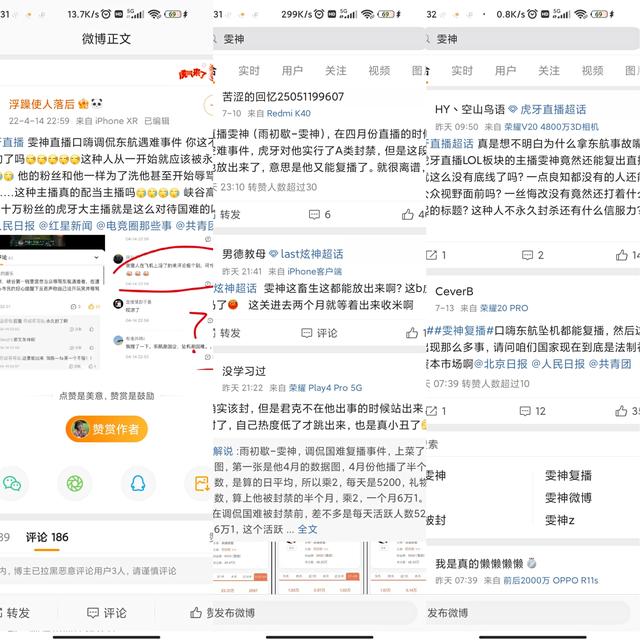
Task: Switch to 关注 tab in right screenshot
Action: click(x=549, y=71)
